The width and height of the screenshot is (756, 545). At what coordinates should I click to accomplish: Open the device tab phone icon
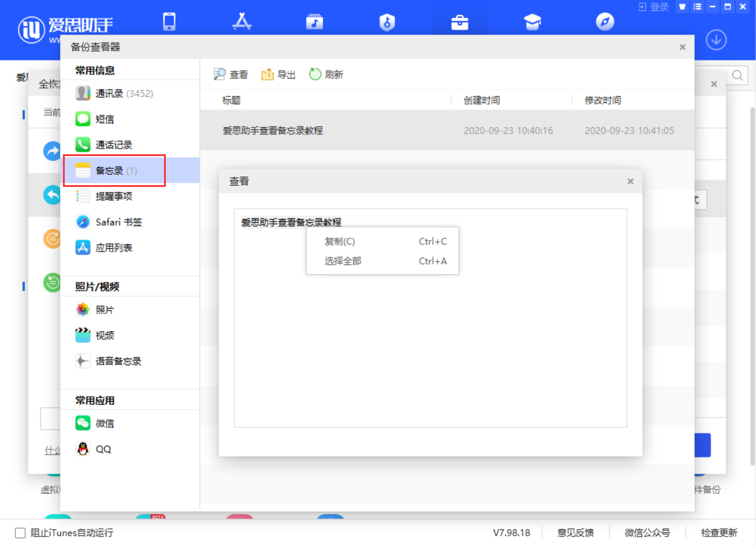169,22
